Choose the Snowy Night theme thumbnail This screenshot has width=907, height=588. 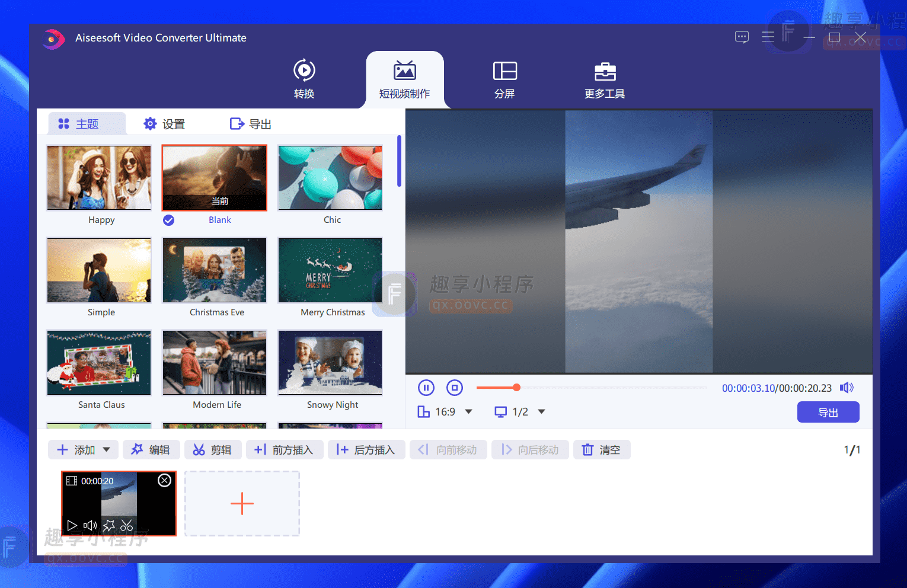[x=330, y=363]
